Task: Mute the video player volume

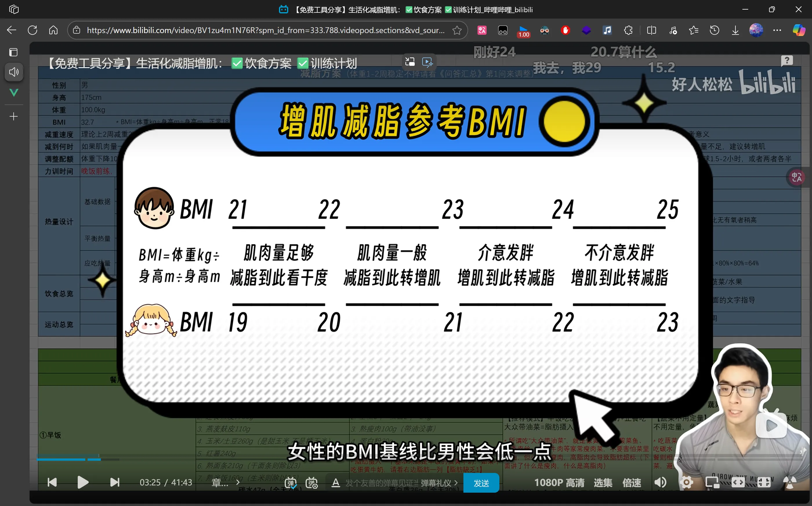Action: pyautogui.click(x=660, y=482)
